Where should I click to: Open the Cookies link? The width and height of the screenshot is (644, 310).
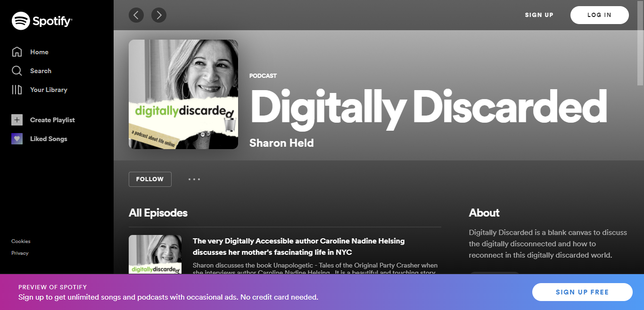21,241
